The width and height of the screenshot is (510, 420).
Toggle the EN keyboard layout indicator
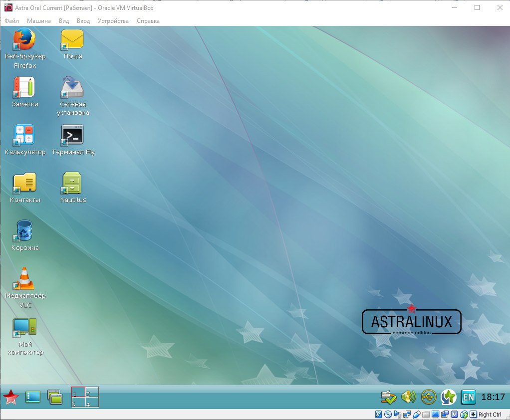[x=469, y=397]
